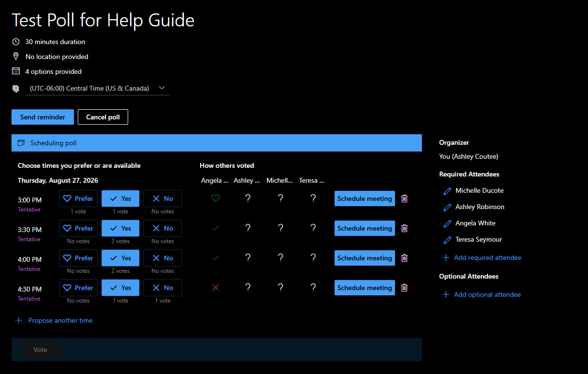The width and height of the screenshot is (588, 374).
Task: Select Yes for 4:30 PM
Action: [120, 288]
